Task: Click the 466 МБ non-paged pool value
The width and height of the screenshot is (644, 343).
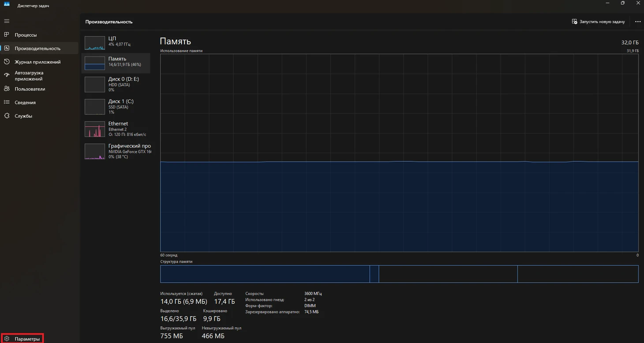Action: click(213, 336)
